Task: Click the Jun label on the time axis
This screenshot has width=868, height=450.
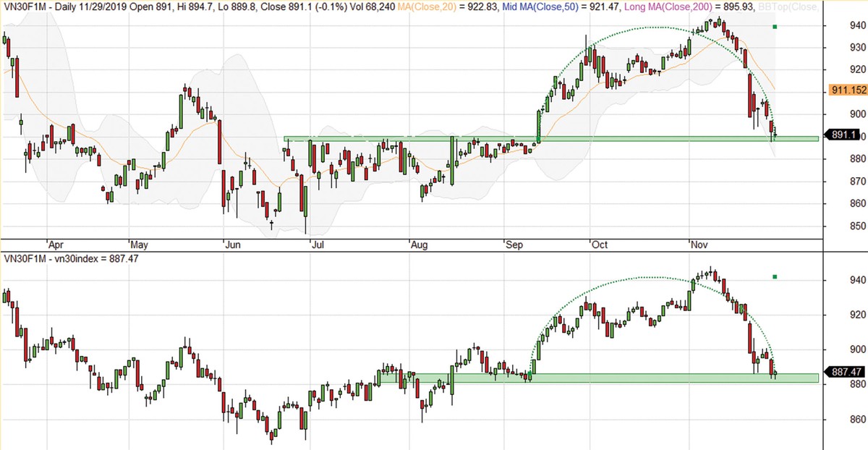Action: click(x=232, y=245)
